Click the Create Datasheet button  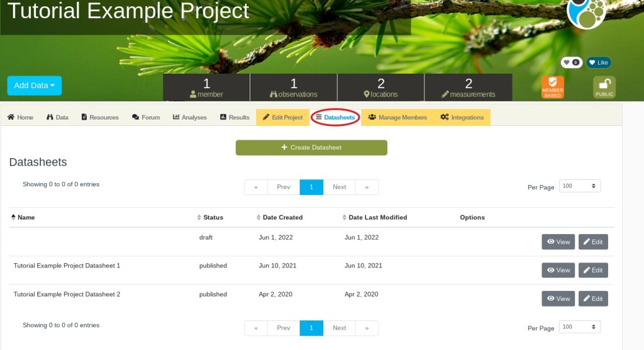[311, 147]
